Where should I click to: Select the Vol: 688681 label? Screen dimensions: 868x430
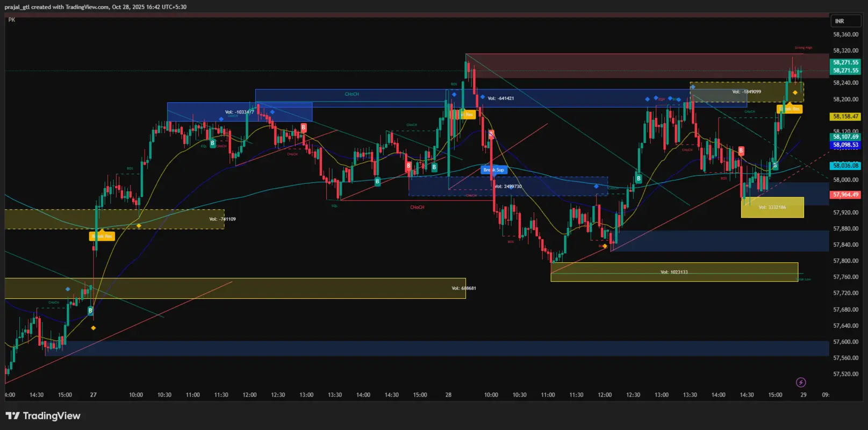click(x=464, y=288)
